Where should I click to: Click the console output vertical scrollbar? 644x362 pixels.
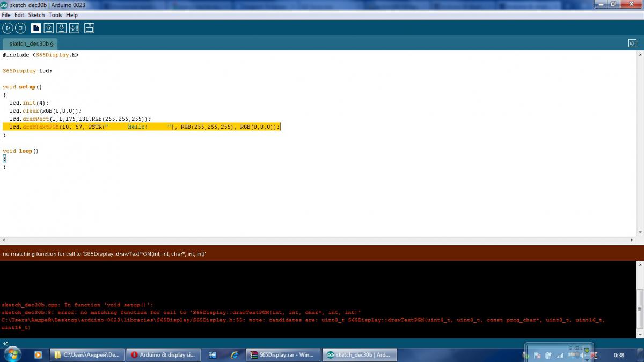pyautogui.click(x=640, y=300)
